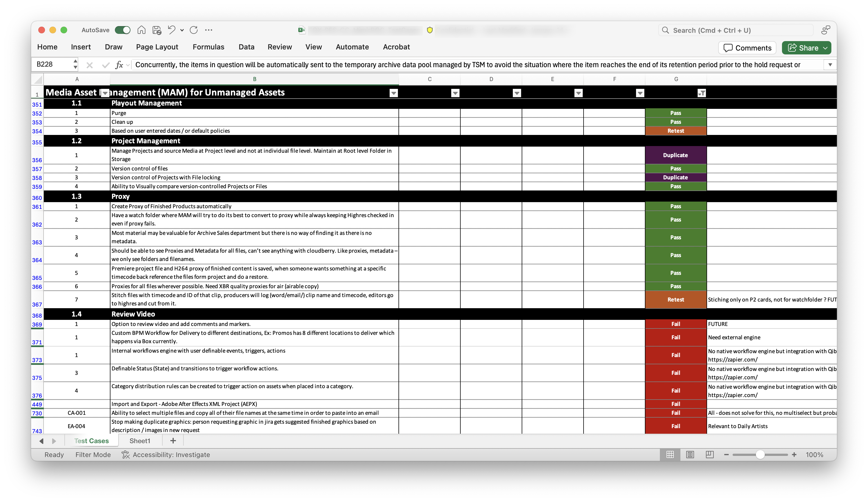Open the more options ellipsis in title bar
The image size is (868, 502).
[209, 30]
